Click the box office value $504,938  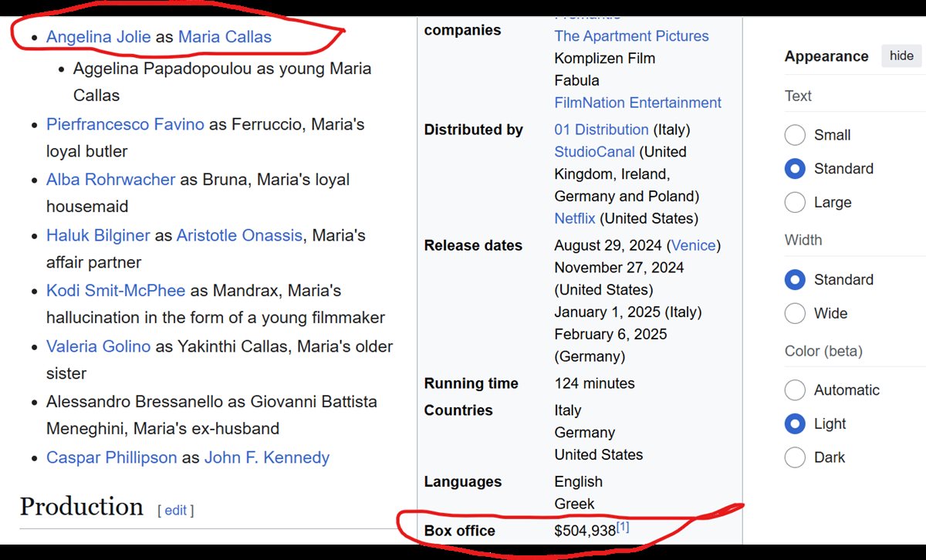coord(585,531)
